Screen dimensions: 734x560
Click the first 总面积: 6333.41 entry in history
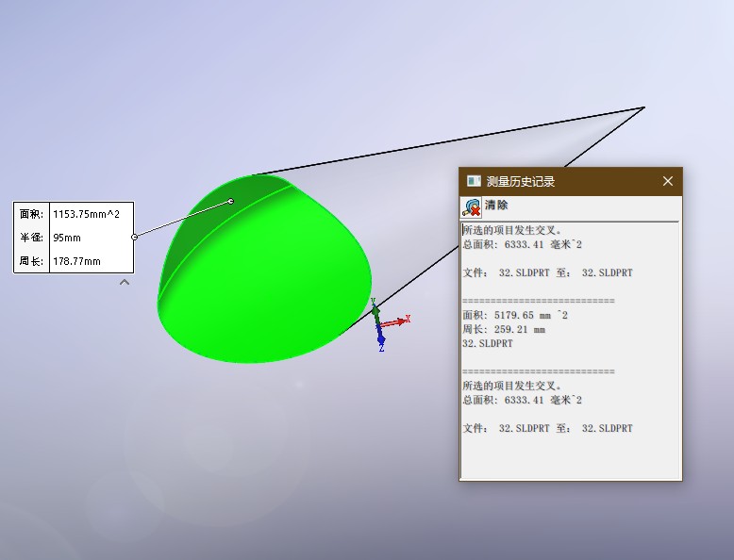(x=522, y=244)
